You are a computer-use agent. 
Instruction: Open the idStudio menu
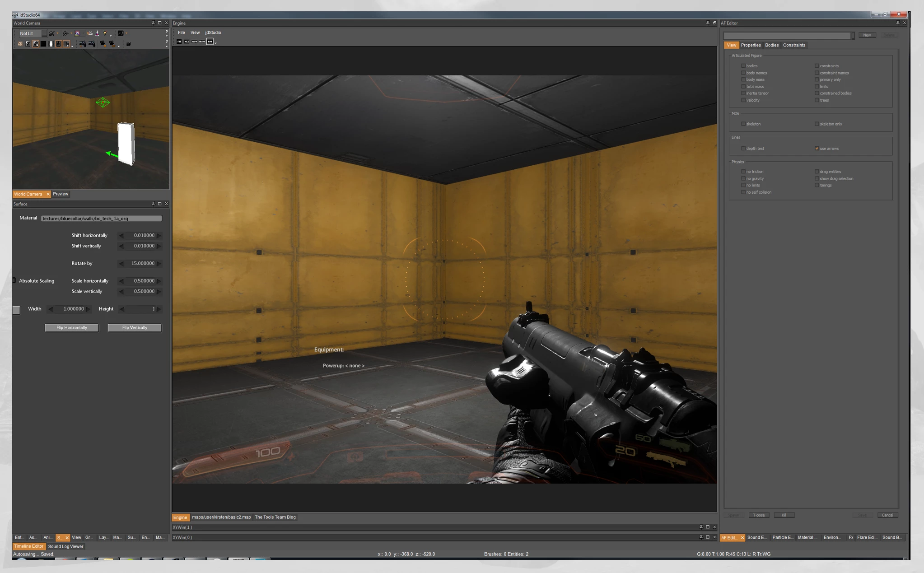(213, 33)
